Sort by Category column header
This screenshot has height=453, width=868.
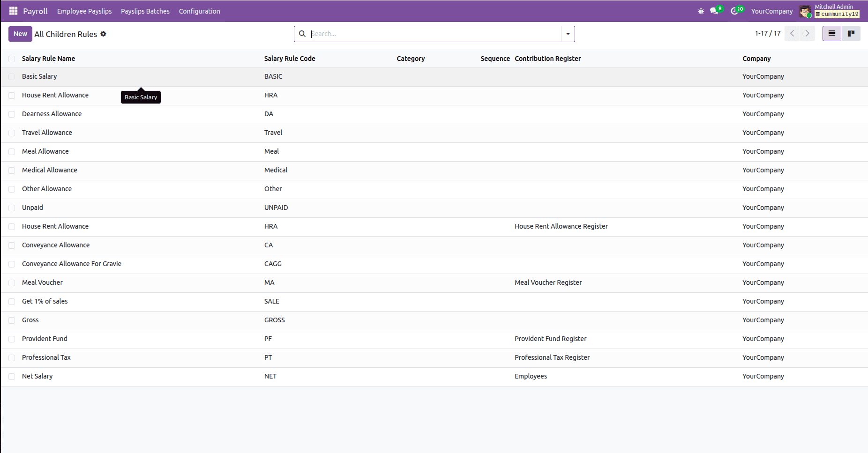pyautogui.click(x=411, y=59)
